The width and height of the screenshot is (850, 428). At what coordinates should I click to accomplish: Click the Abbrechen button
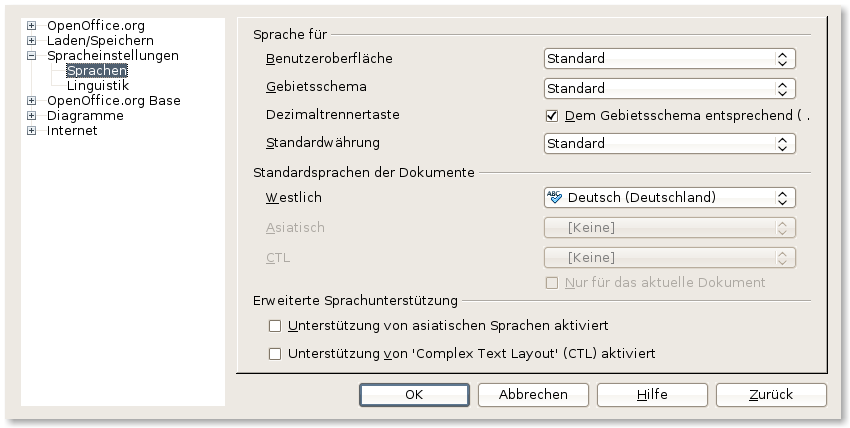pos(533,395)
